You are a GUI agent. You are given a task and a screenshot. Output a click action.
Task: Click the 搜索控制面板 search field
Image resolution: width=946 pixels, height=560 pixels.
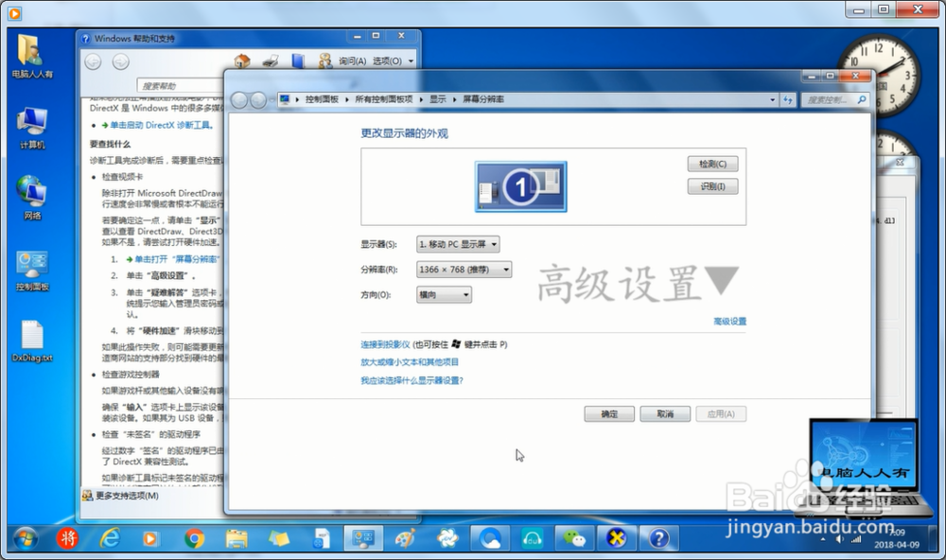point(835,99)
